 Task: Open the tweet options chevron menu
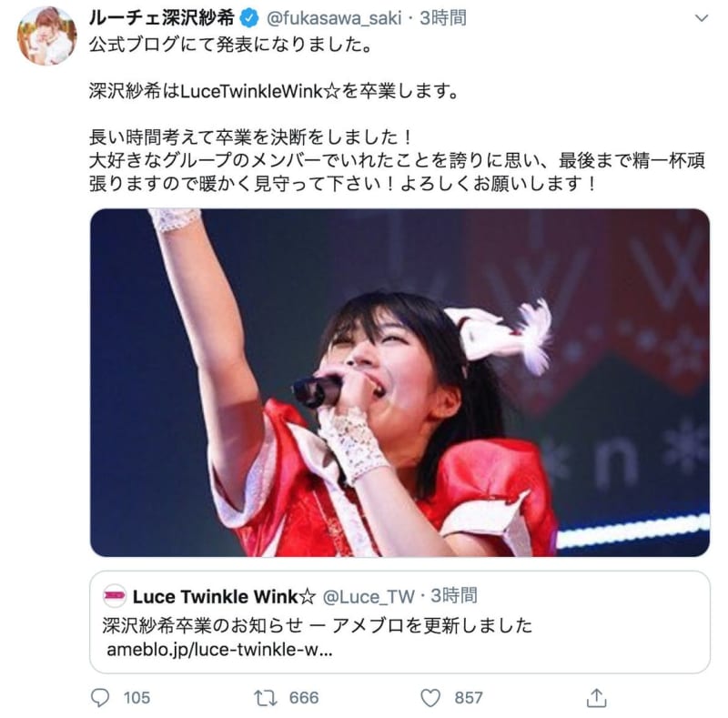point(701,18)
